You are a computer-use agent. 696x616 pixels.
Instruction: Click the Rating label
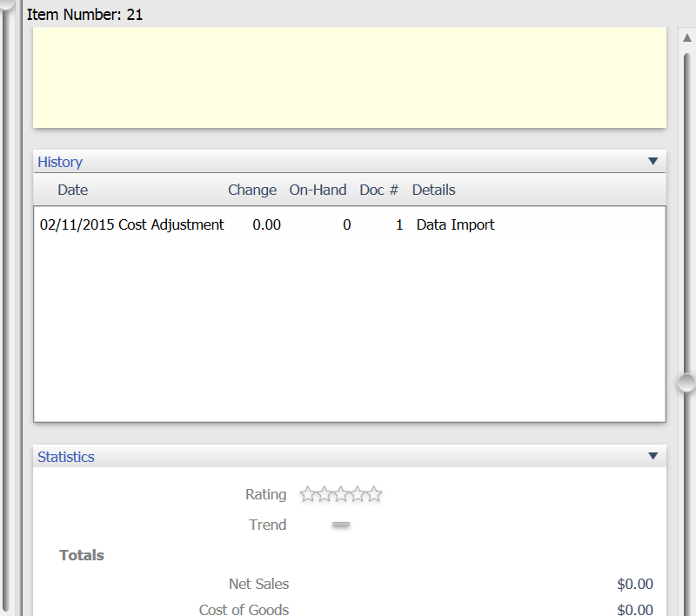(265, 494)
